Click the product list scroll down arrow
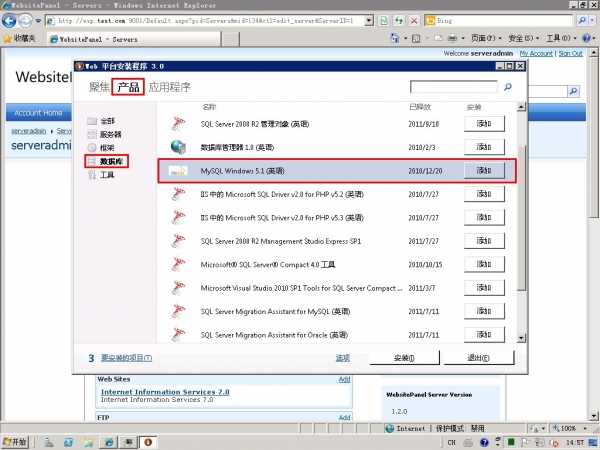The image size is (600, 450). [521, 338]
